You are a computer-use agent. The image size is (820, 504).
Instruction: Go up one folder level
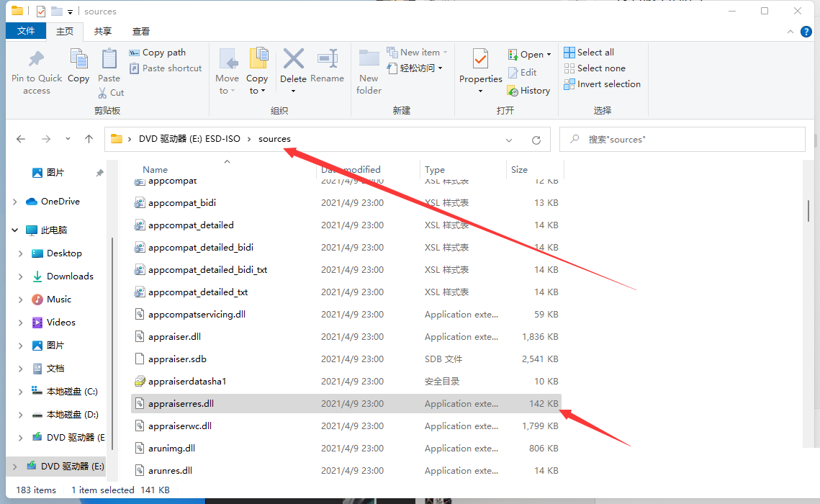(89, 139)
